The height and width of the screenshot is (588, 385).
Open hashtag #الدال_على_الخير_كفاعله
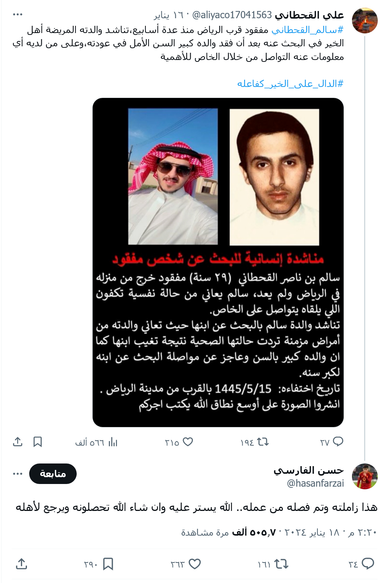(290, 84)
